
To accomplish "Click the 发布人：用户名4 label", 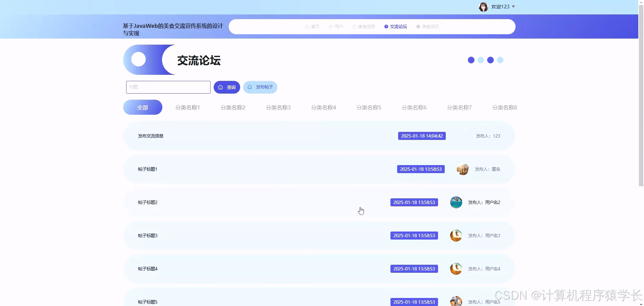I will pyautogui.click(x=484, y=269).
